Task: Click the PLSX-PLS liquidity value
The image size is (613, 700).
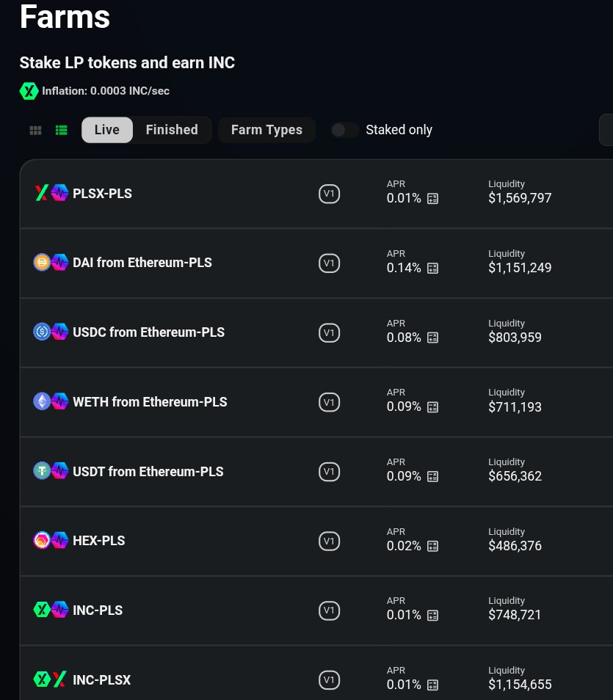Action: pyautogui.click(x=520, y=198)
